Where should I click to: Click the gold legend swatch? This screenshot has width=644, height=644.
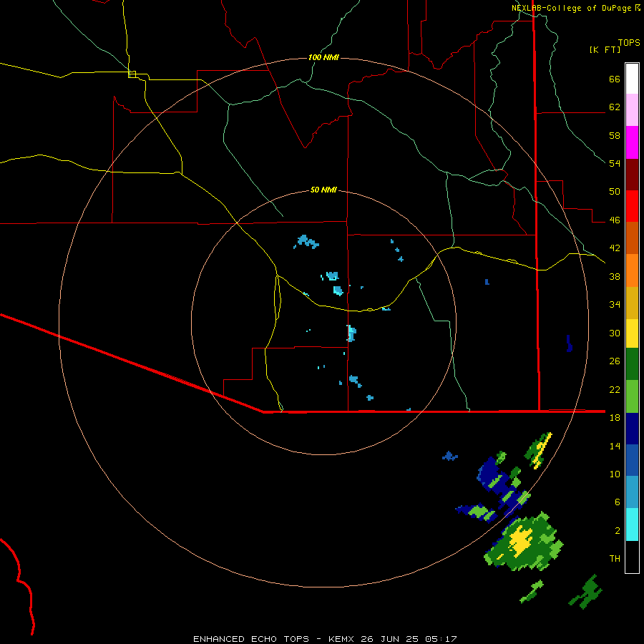coord(632,303)
